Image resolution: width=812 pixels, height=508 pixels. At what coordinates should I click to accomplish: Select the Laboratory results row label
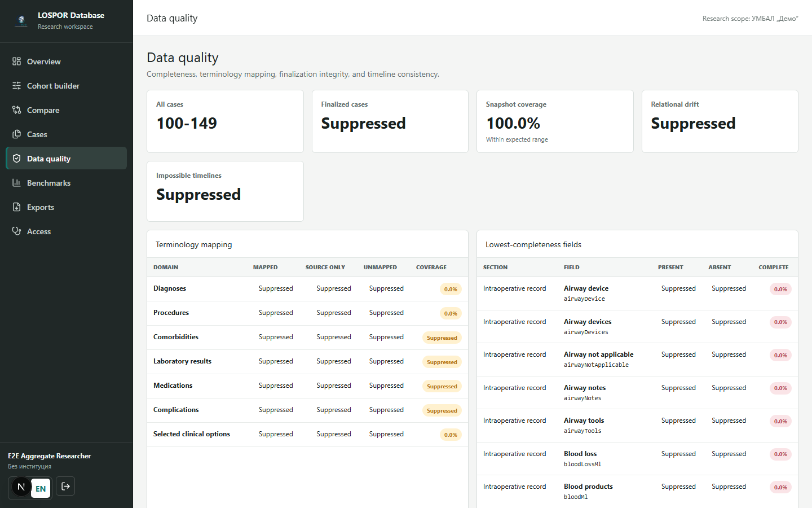pos(182,361)
